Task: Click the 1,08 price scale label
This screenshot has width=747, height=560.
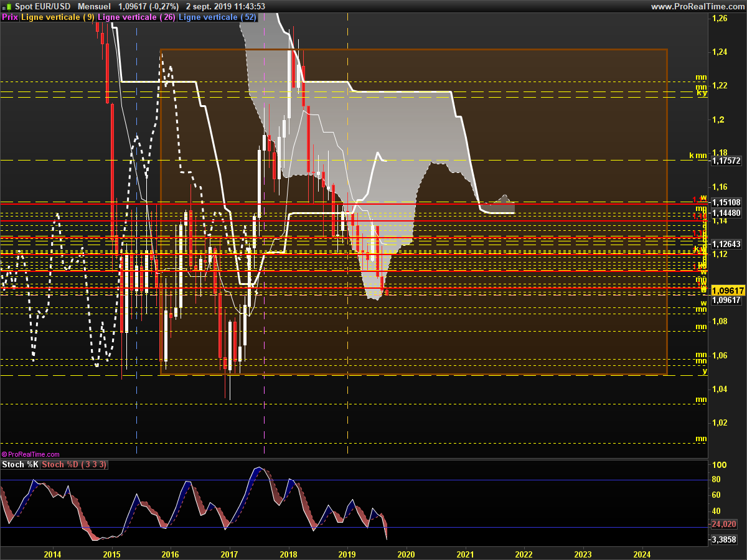Action: coord(720,322)
